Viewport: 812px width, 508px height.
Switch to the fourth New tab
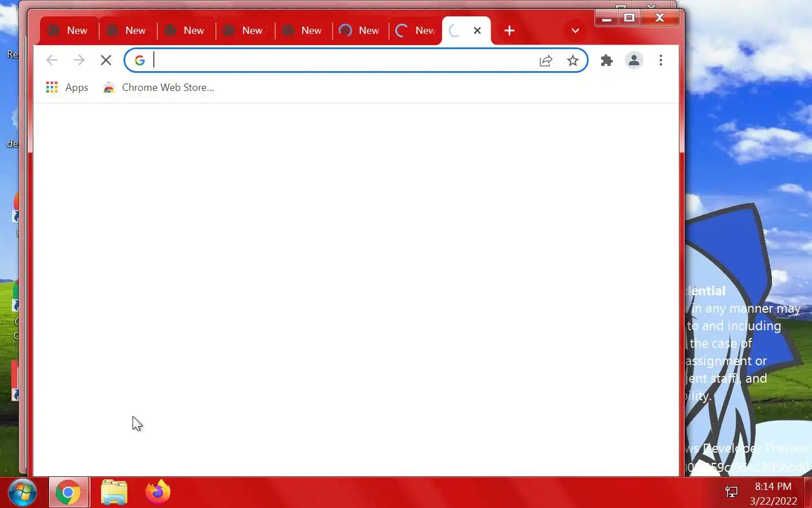tap(245, 30)
